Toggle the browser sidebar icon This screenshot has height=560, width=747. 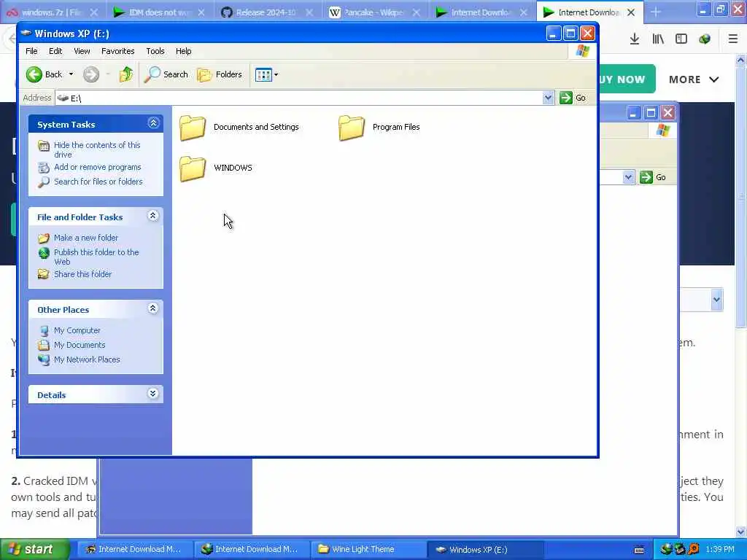point(681,39)
